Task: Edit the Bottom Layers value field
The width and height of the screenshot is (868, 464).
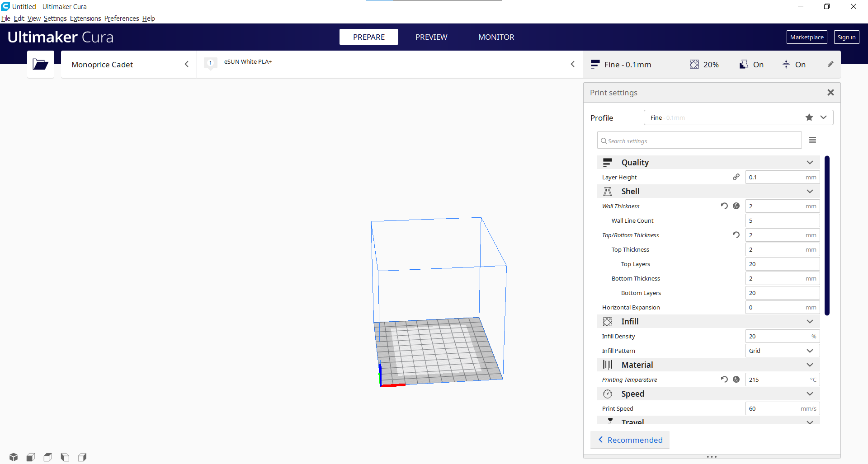Action: [783, 293]
